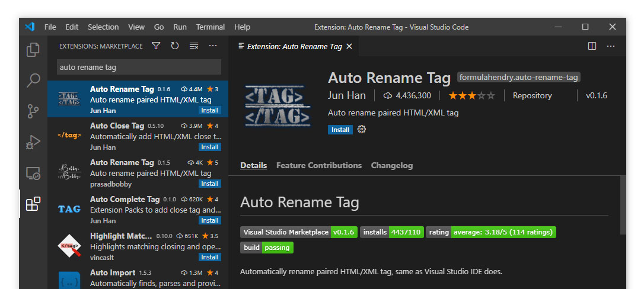
Task: Install Auto Rename Tag by prasadbobby
Action: point(210,184)
